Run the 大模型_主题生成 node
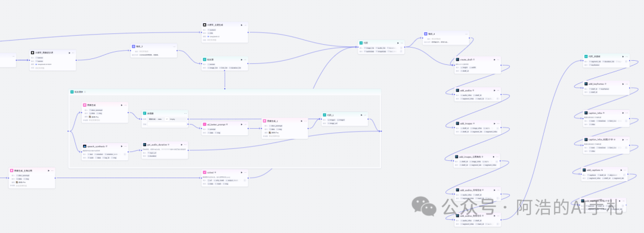Screen dimensions: 644x233 241,25
